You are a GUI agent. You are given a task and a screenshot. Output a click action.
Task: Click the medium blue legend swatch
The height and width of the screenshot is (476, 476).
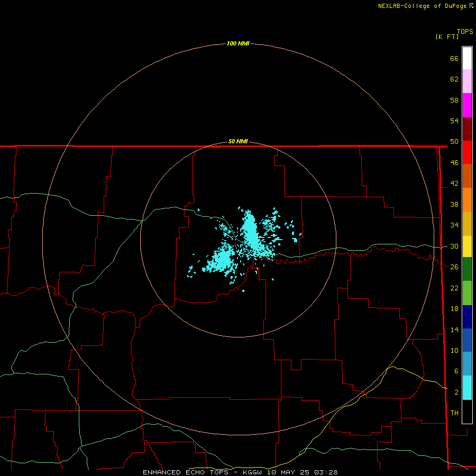[467, 340]
